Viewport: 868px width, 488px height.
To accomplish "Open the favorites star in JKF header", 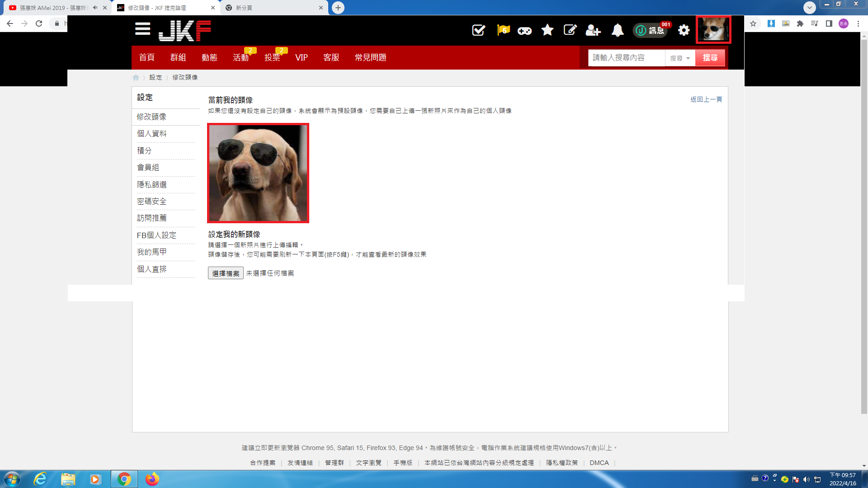I will (547, 30).
